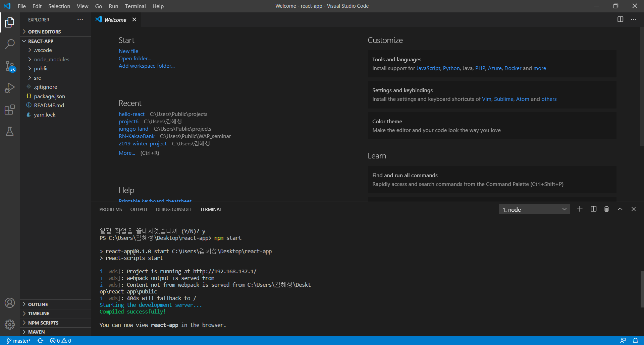Screen dimensions: 644x345
Task: Maximize the panel with up chevron
Action: coord(620,209)
